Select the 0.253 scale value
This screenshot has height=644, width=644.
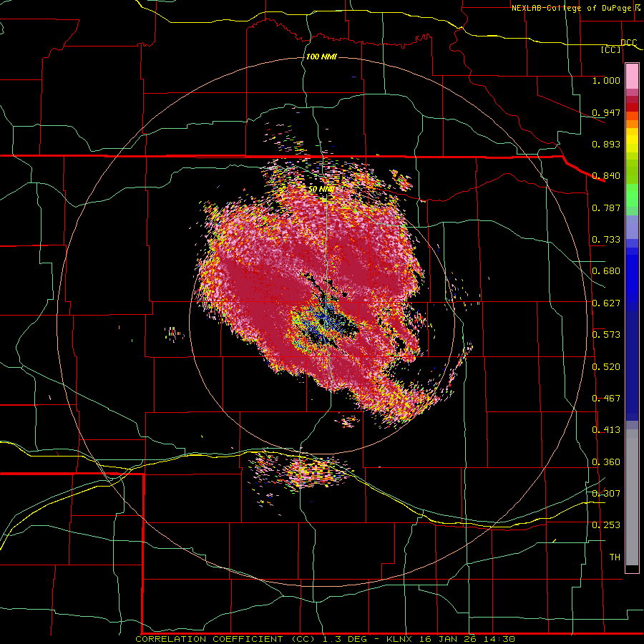click(x=606, y=525)
